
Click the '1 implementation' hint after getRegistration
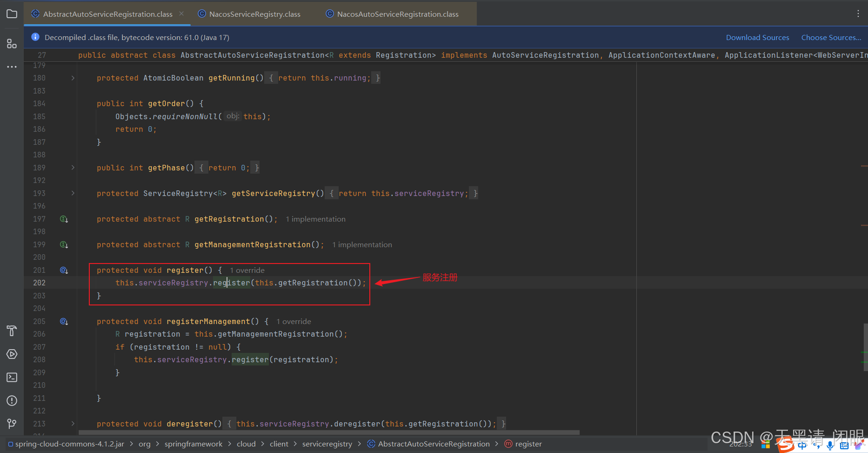(315, 219)
